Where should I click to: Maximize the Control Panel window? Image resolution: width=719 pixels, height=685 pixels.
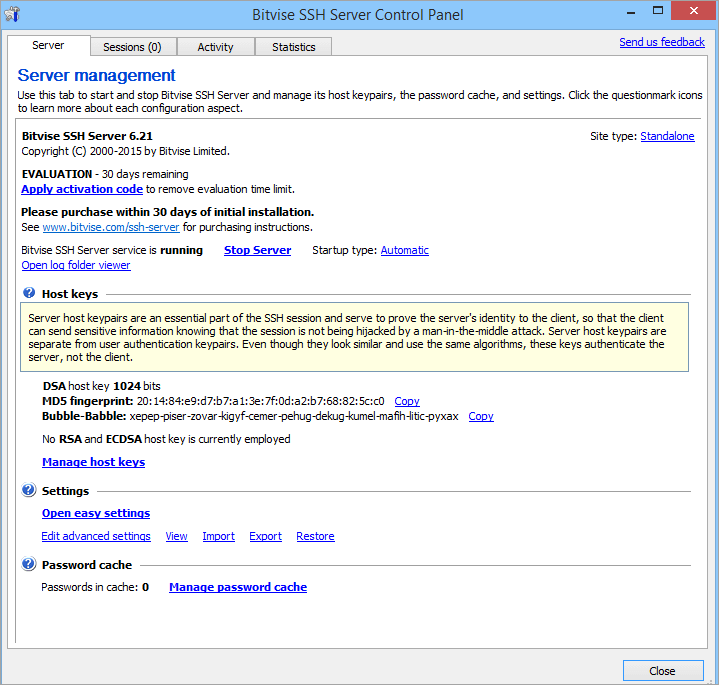[658, 11]
